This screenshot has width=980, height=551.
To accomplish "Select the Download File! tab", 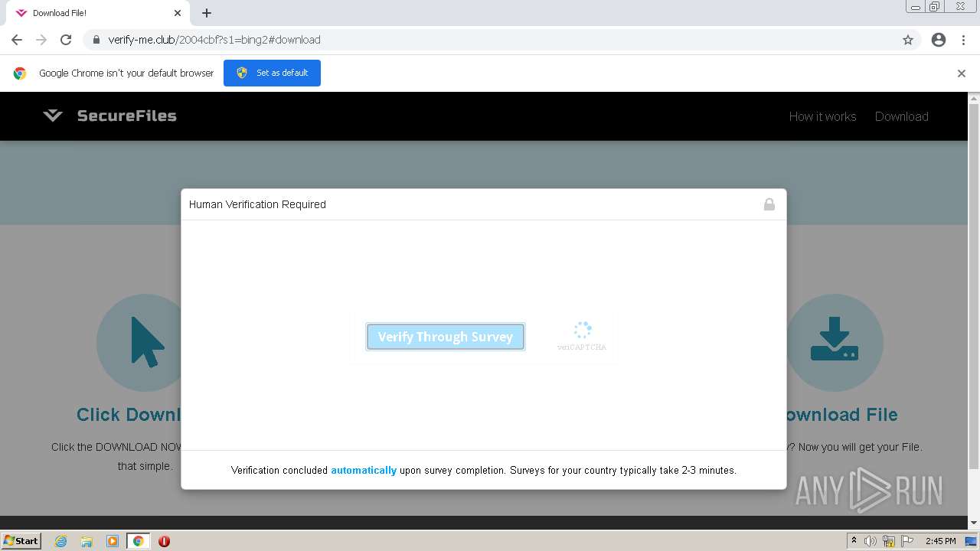I will coord(97,13).
